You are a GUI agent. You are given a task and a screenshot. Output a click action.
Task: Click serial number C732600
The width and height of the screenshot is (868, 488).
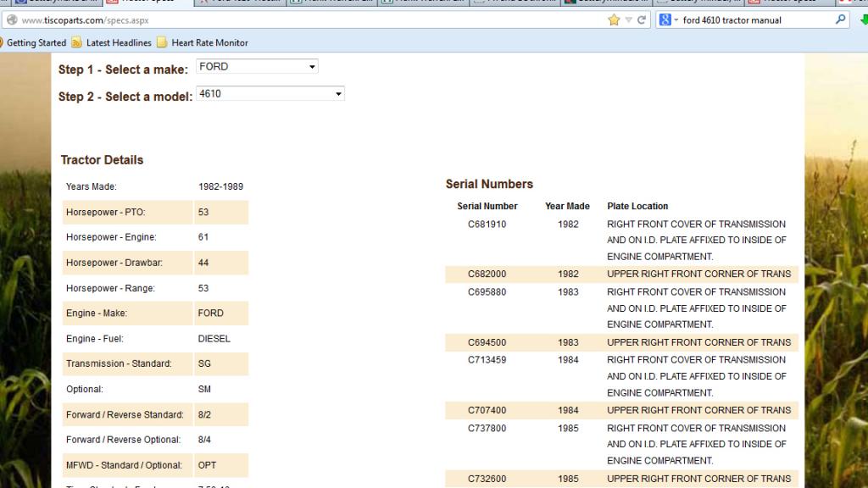click(487, 479)
